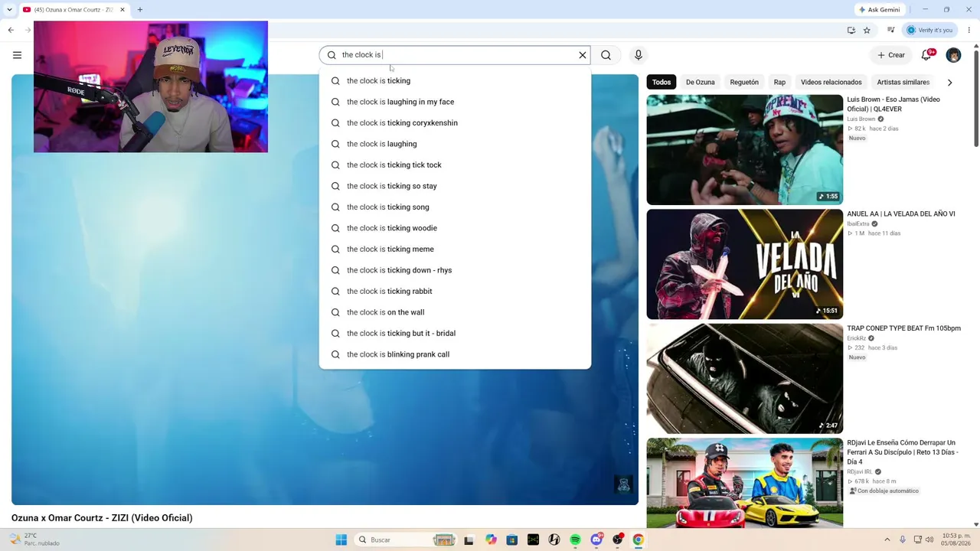The image size is (980, 551).
Task: Select the Reguetón filter chip
Action: tap(744, 82)
